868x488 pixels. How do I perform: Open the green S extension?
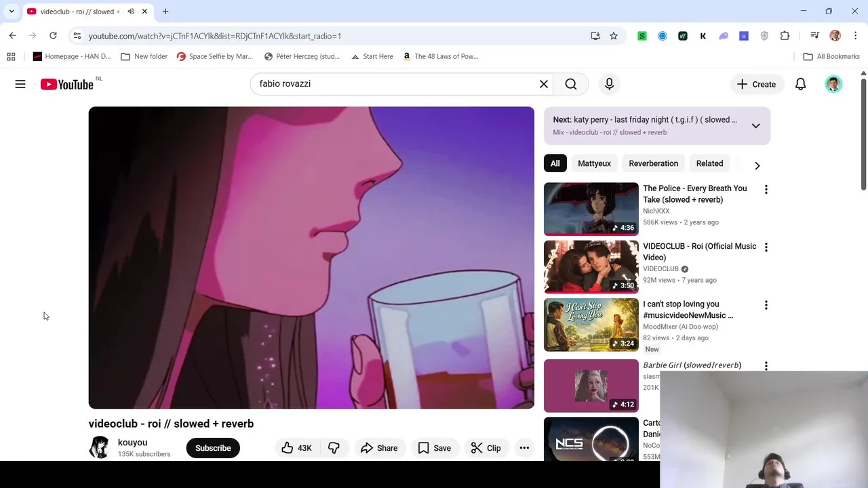pyautogui.click(x=642, y=36)
